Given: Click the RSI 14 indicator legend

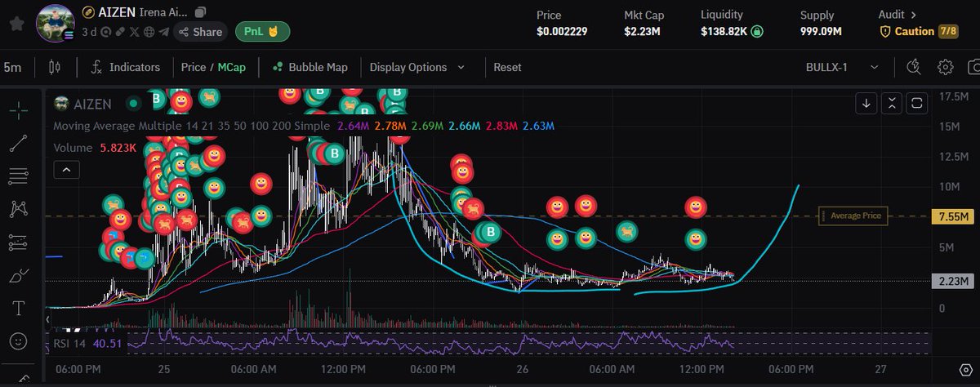Looking at the screenshot, I should (x=87, y=343).
